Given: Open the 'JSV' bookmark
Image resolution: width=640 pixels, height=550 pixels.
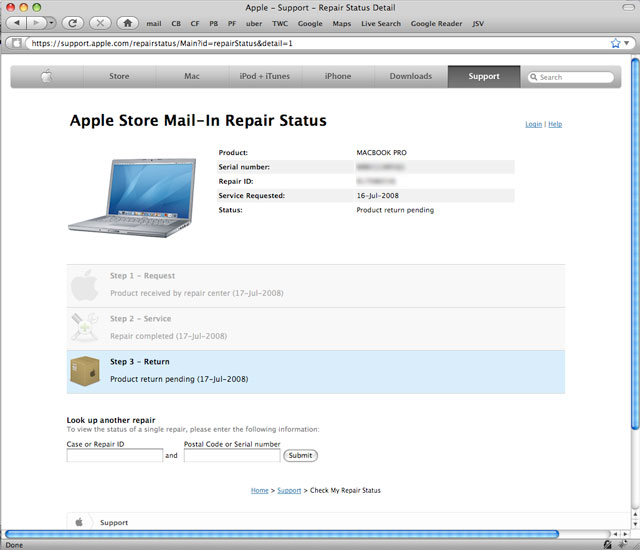Looking at the screenshot, I should point(478,24).
